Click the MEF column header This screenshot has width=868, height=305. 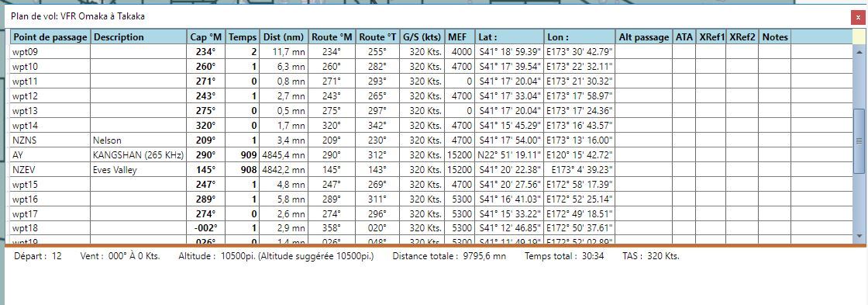tap(460, 37)
